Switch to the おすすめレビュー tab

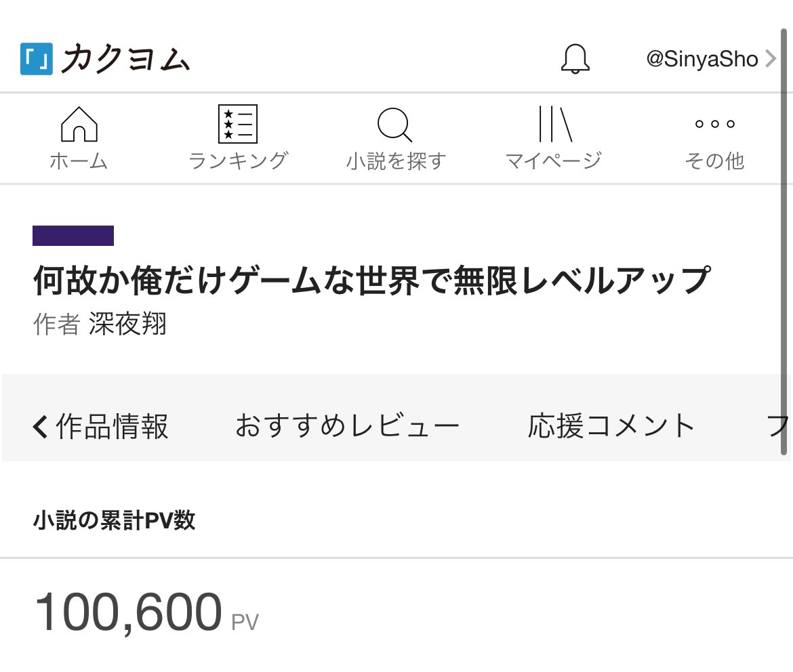(347, 427)
